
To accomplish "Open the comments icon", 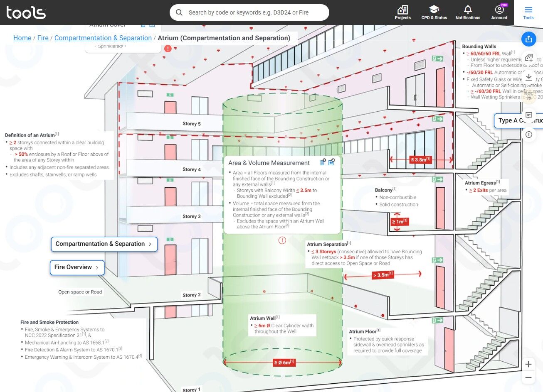I will (529, 115).
